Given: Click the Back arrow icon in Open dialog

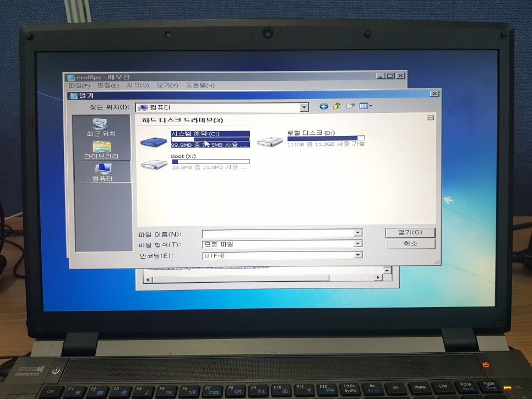Looking at the screenshot, I should pyautogui.click(x=324, y=106).
